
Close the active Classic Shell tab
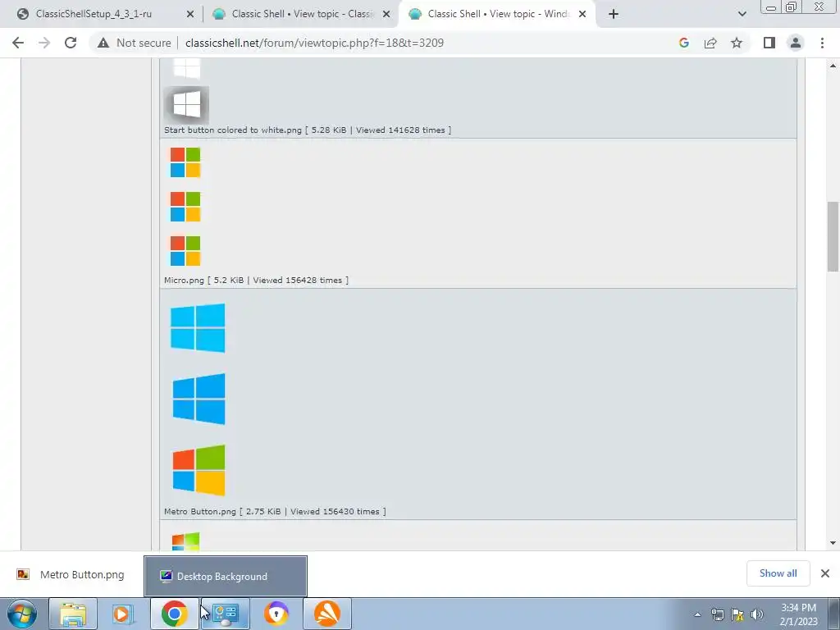tap(582, 15)
